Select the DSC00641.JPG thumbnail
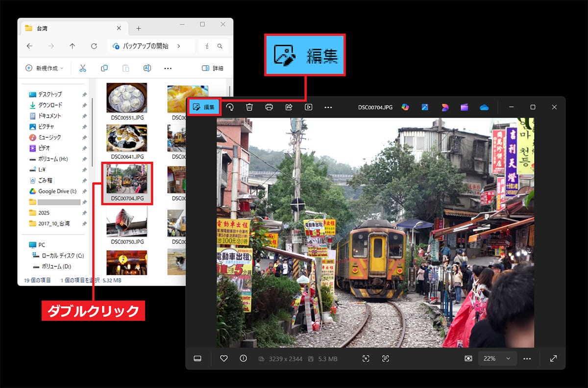 point(127,142)
